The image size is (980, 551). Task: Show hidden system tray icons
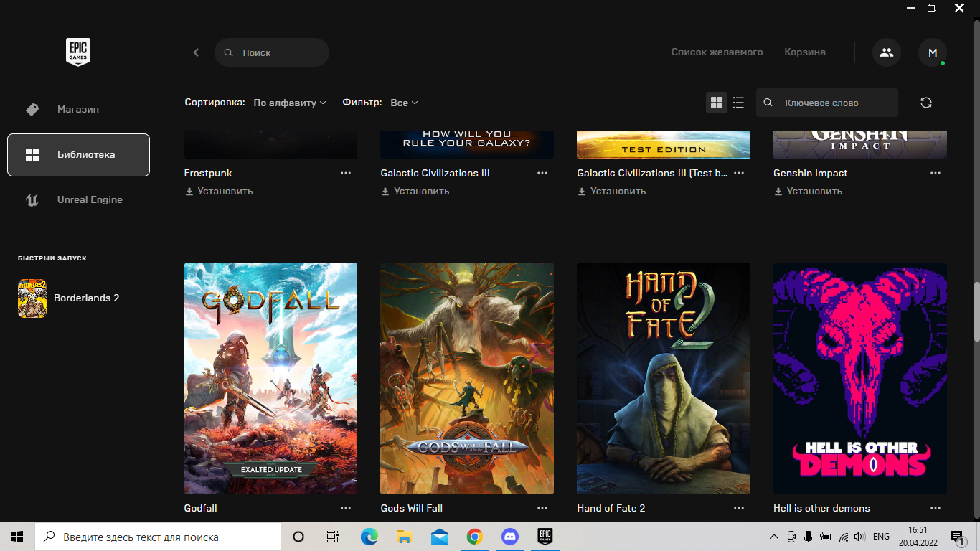773,537
